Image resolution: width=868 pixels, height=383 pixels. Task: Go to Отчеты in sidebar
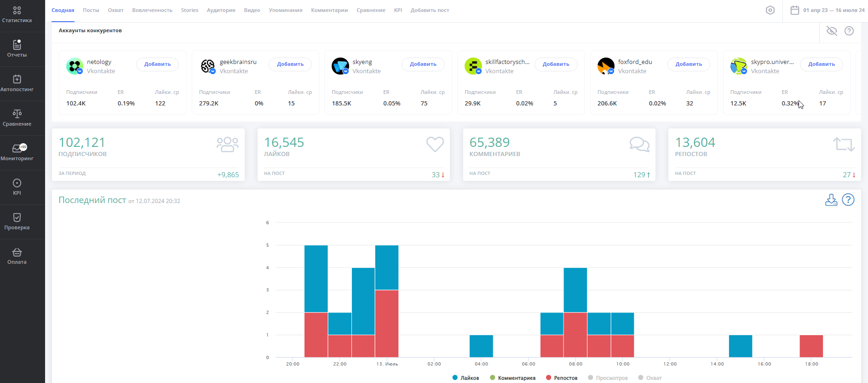(x=17, y=49)
